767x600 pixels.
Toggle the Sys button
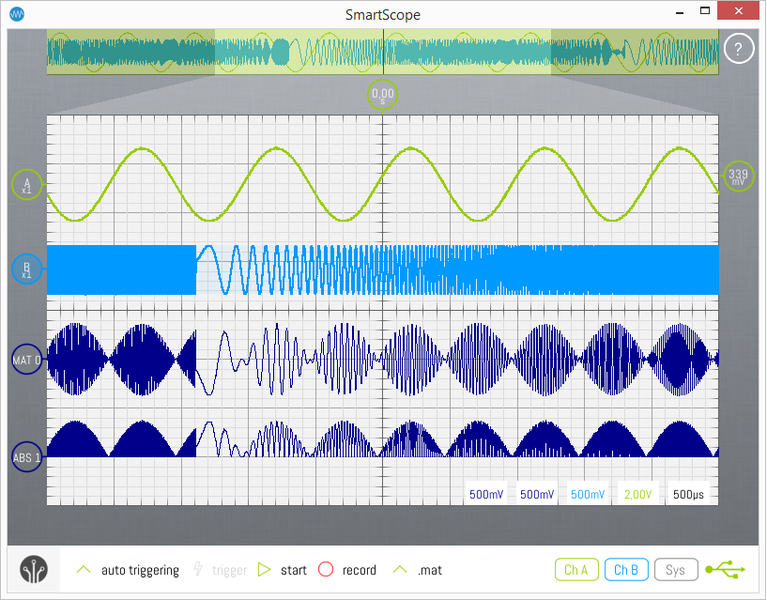(x=676, y=570)
